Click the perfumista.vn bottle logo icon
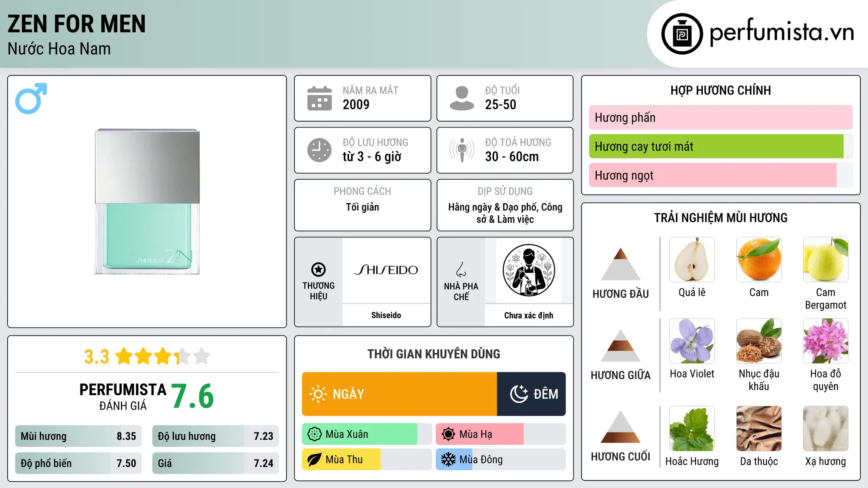The width and height of the screenshot is (868, 488). 682,34
